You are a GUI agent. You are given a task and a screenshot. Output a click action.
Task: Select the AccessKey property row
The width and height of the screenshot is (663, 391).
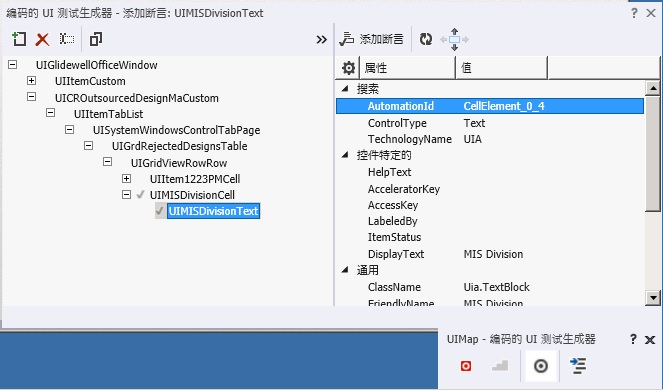tap(490, 205)
